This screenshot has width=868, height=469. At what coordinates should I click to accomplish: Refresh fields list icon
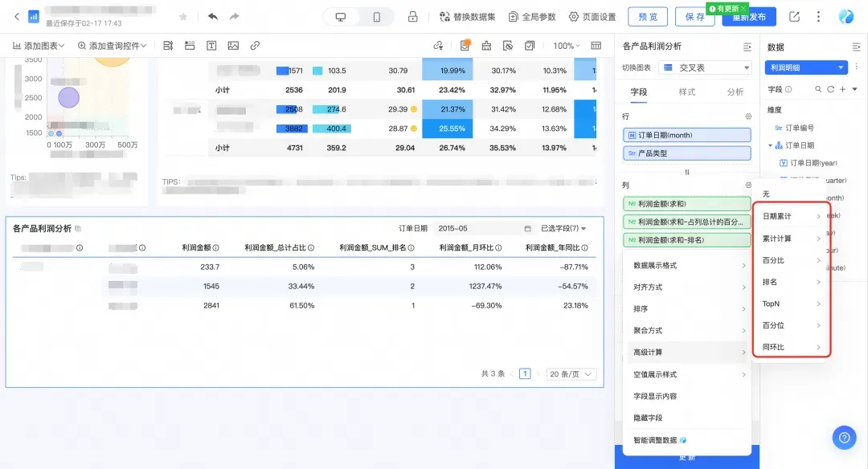point(830,89)
